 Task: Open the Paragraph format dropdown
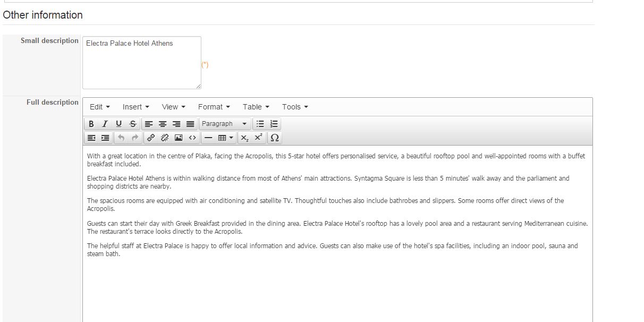(x=224, y=124)
